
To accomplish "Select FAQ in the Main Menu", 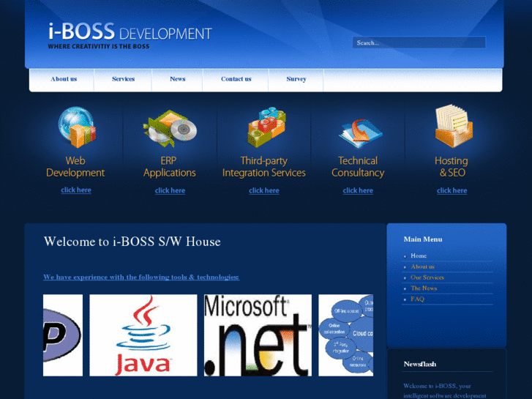I will click(417, 299).
